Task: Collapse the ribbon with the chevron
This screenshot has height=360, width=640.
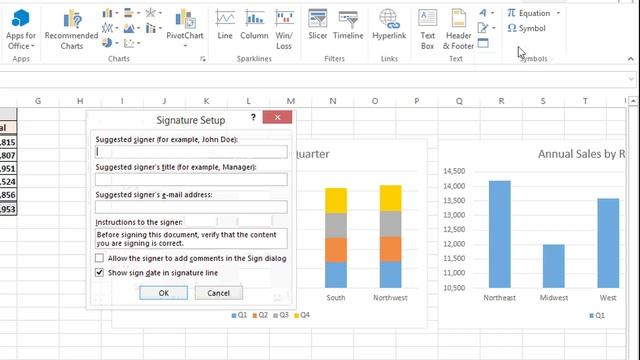Action: point(631,59)
